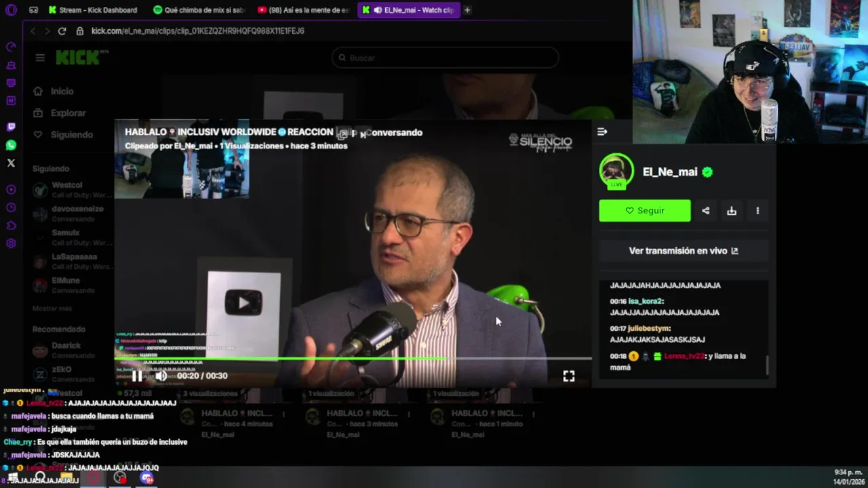Open El_Ne_mai channel name link
This screenshot has height=488, width=868.
click(669, 172)
